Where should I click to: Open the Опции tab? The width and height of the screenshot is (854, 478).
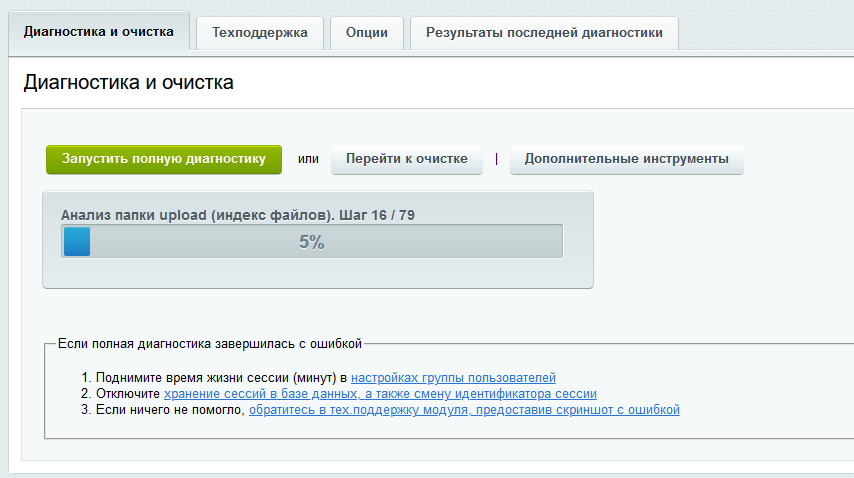[x=367, y=33]
